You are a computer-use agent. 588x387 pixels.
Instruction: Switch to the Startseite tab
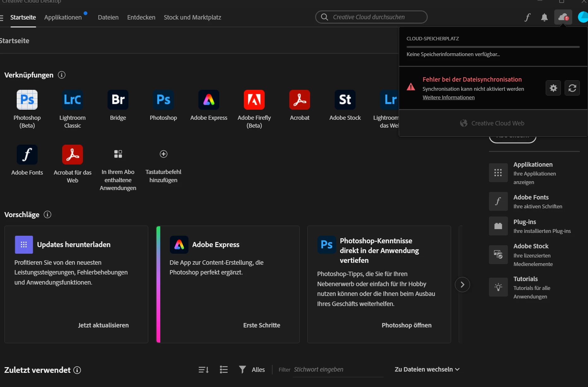click(23, 17)
